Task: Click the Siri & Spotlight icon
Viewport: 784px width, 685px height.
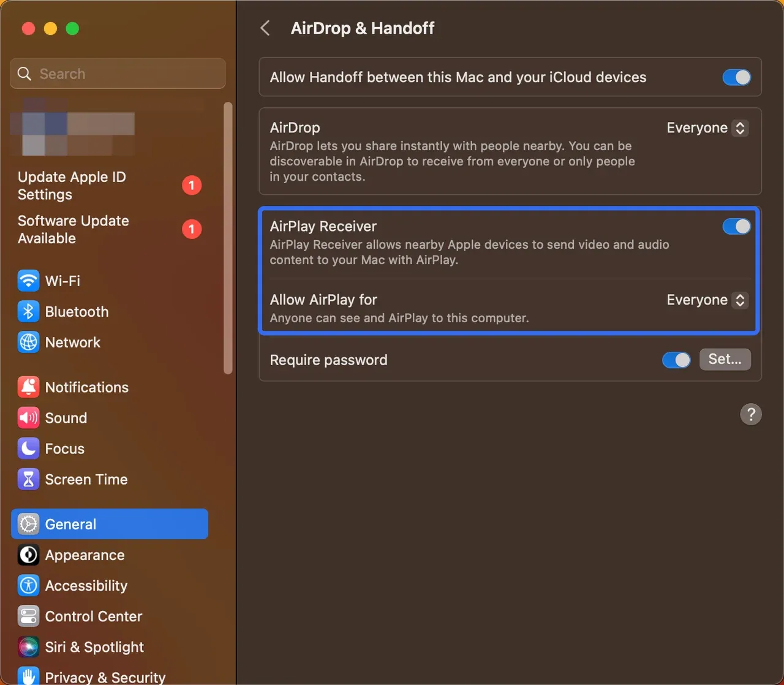Action: pos(28,647)
